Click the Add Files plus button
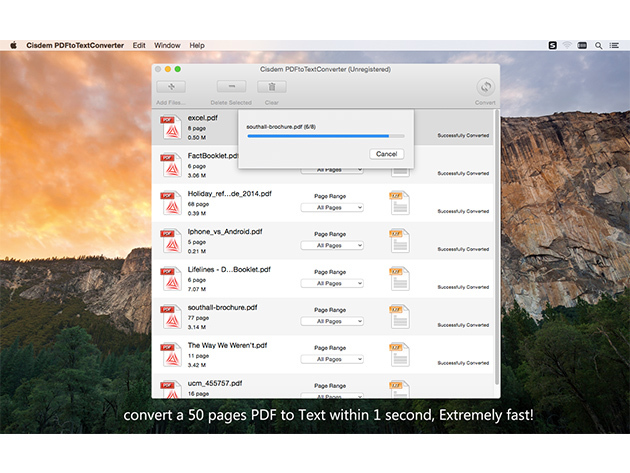The height and width of the screenshot is (473, 630). [x=171, y=86]
